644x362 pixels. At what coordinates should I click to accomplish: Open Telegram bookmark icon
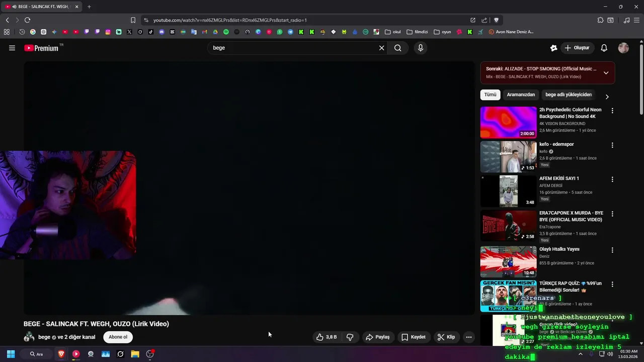click(x=290, y=32)
